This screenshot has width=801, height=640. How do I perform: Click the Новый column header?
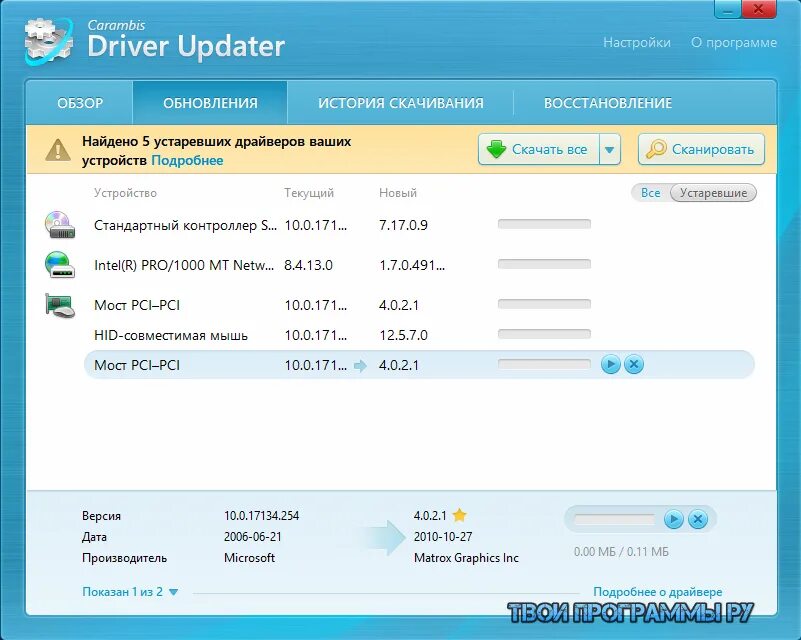[x=397, y=193]
